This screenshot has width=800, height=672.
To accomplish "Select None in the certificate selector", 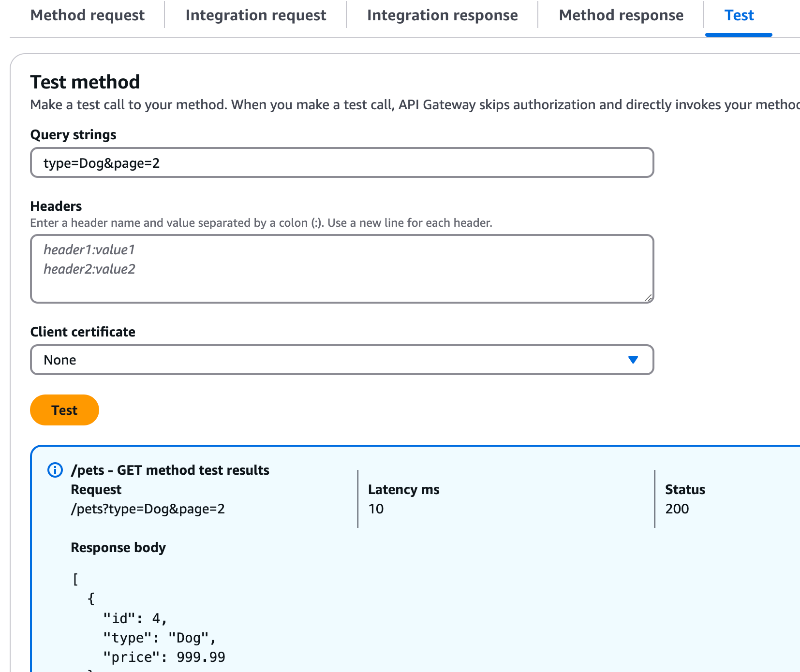I will [60, 360].
